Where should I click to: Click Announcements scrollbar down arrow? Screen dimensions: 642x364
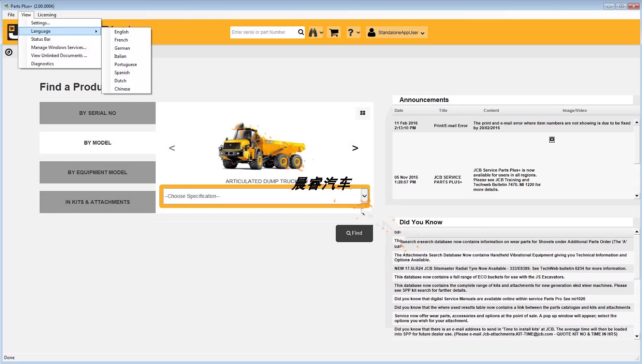pos(637,196)
